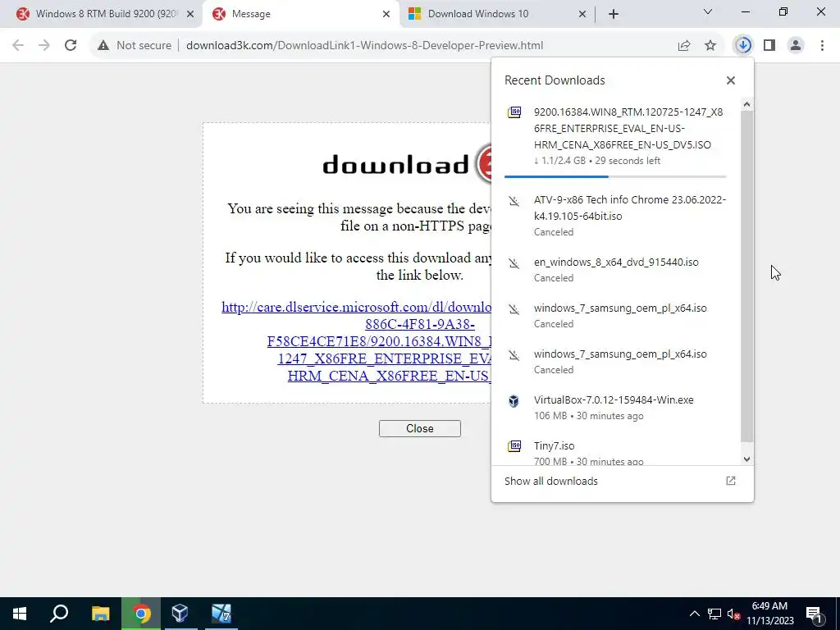Image resolution: width=840 pixels, height=630 pixels.
Task: Open VirtualBox from the taskbar
Action: (180, 614)
